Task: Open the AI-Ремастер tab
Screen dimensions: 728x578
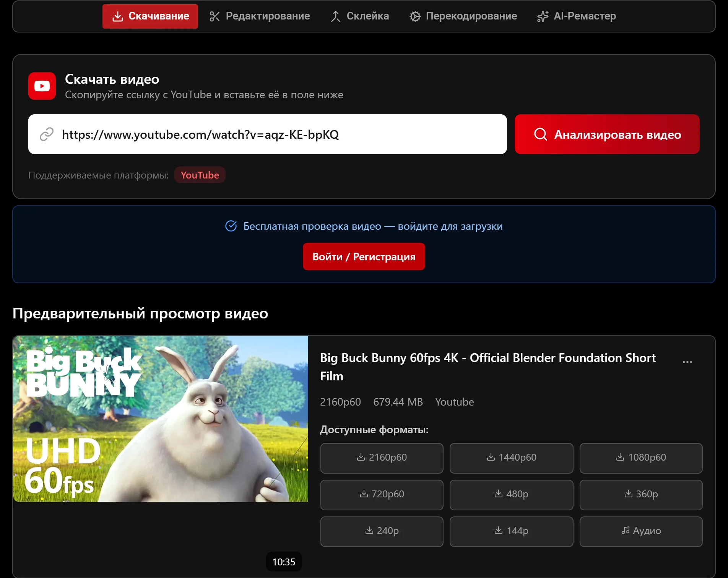Action: [577, 16]
